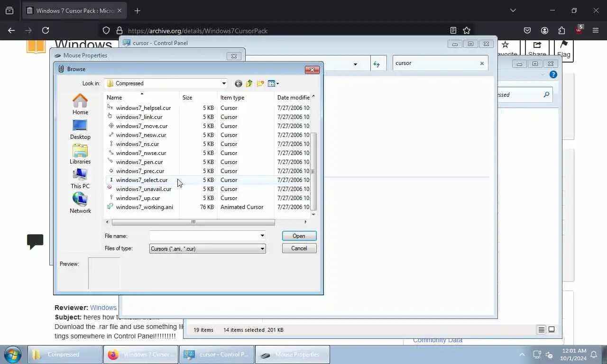Select windows7_nesw.cur file
This screenshot has height=364, width=607.
click(x=141, y=135)
